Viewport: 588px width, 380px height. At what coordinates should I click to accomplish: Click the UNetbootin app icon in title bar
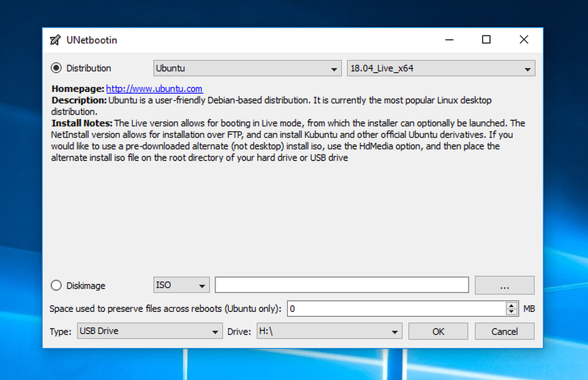click(55, 40)
